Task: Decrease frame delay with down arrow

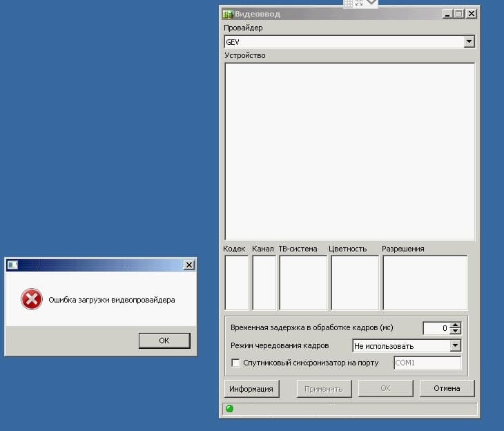Action: [x=455, y=332]
